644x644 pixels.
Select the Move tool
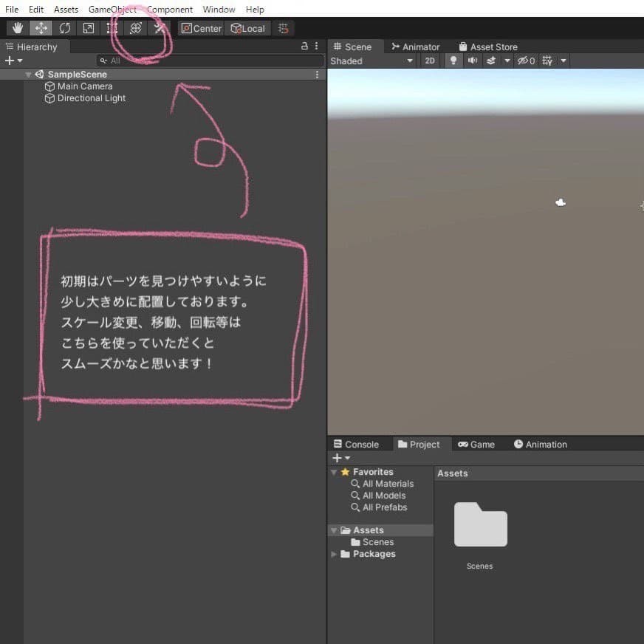41,27
